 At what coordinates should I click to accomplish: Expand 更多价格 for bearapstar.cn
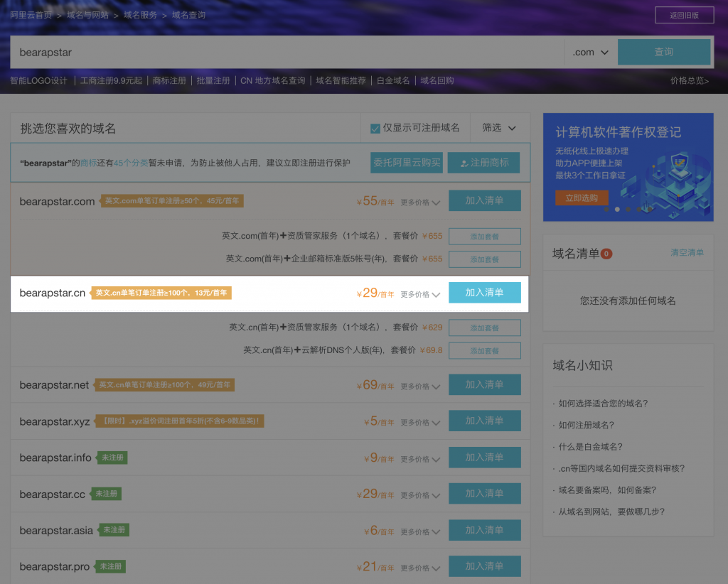point(420,295)
